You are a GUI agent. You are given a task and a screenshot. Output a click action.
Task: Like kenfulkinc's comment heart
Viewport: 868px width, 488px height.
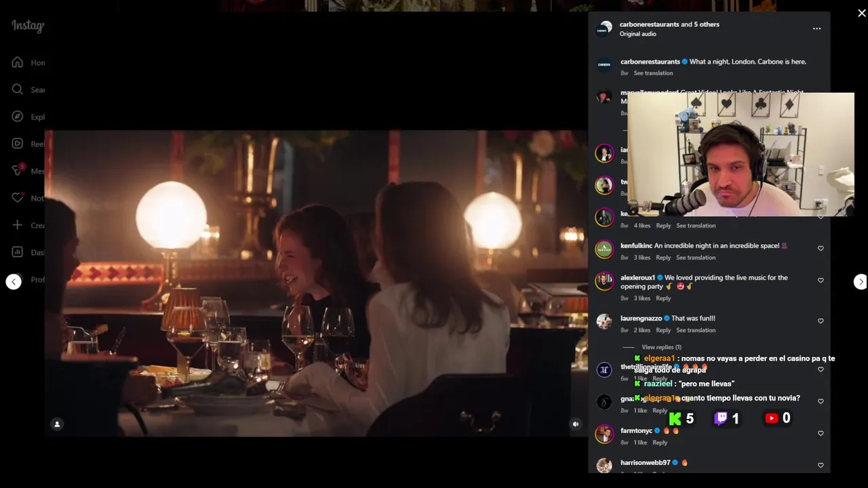pos(821,249)
